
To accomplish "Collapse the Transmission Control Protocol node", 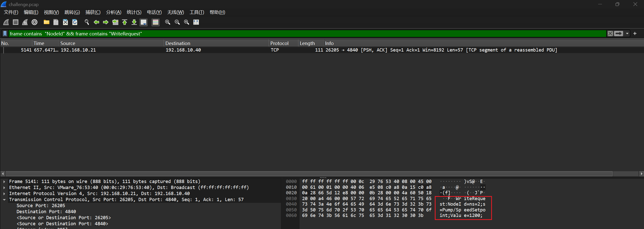I will coord(4,200).
